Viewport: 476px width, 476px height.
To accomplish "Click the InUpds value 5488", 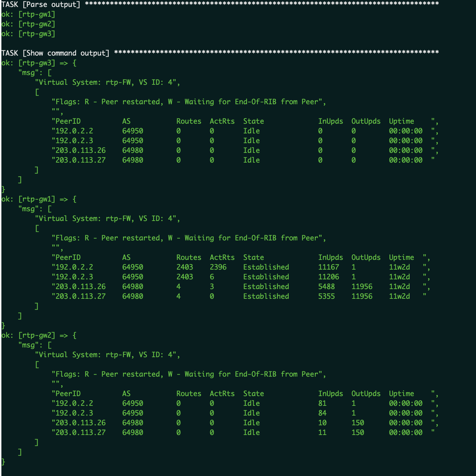I will [326, 287].
